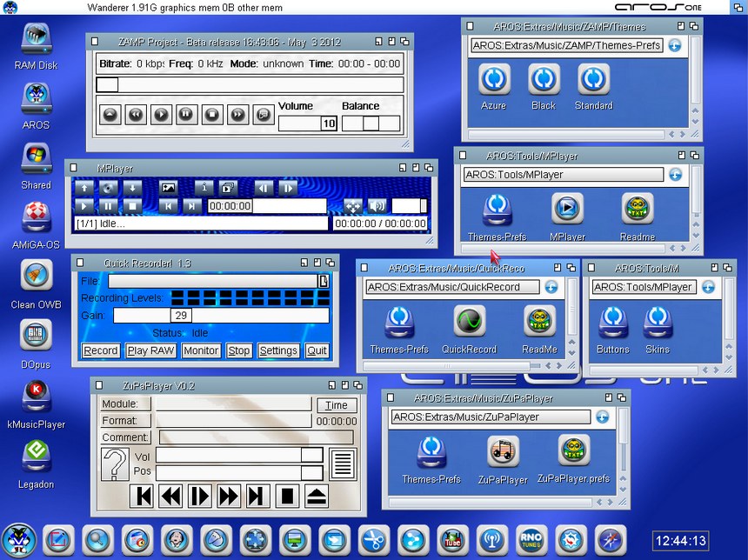748x560 pixels.
Task: Click the ZuPaPlayer question mark icon
Action: pyautogui.click(x=114, y=464)
